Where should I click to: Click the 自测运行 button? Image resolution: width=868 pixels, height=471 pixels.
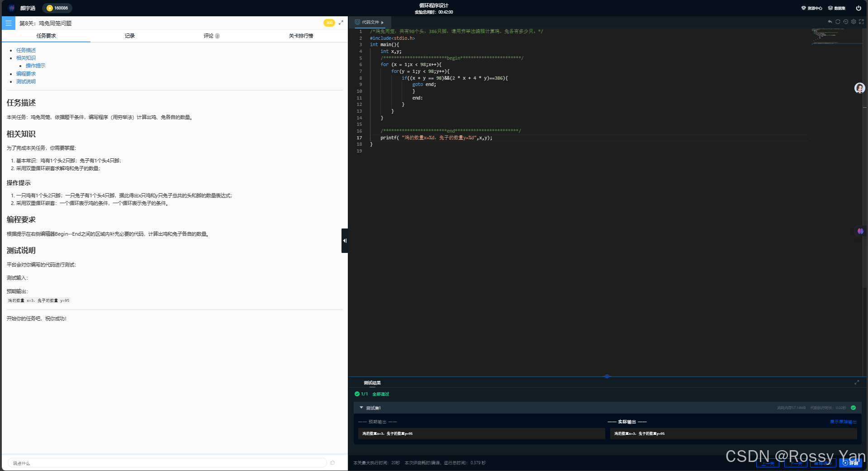(823, 463)
